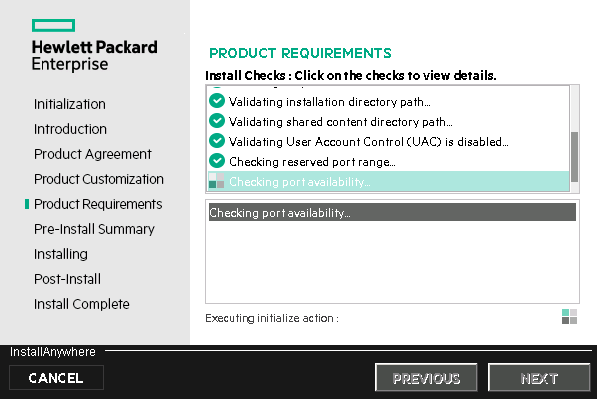Click the Previous button

click(x=426, y=378)
